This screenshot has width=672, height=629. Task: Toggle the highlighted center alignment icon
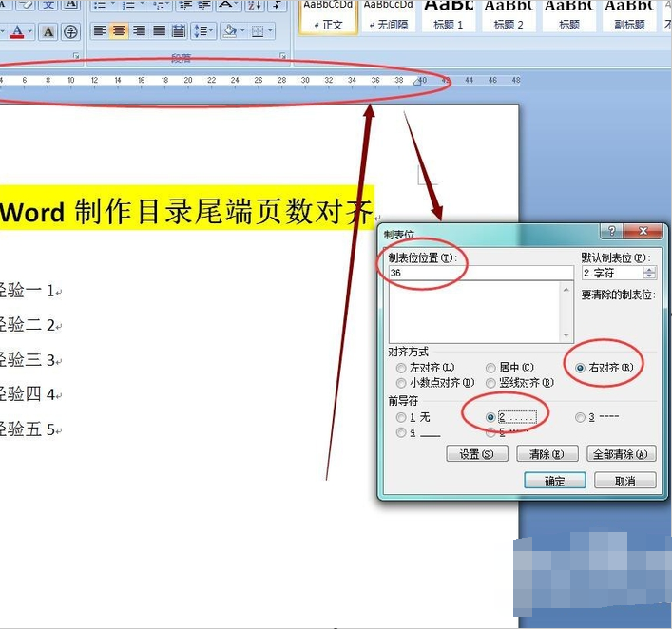pos(119,30)
